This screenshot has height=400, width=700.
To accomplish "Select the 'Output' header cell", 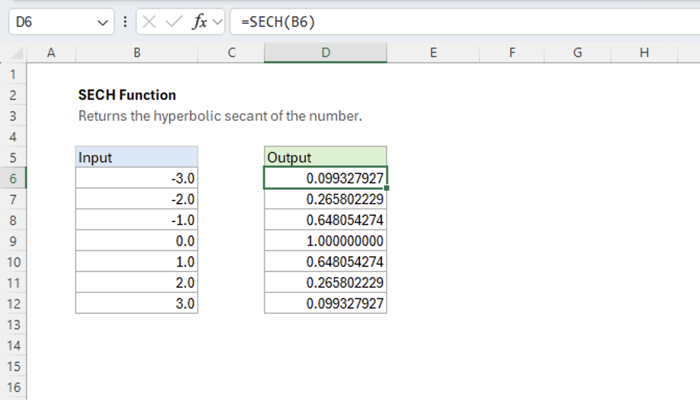I will click(x=325, y=157).
